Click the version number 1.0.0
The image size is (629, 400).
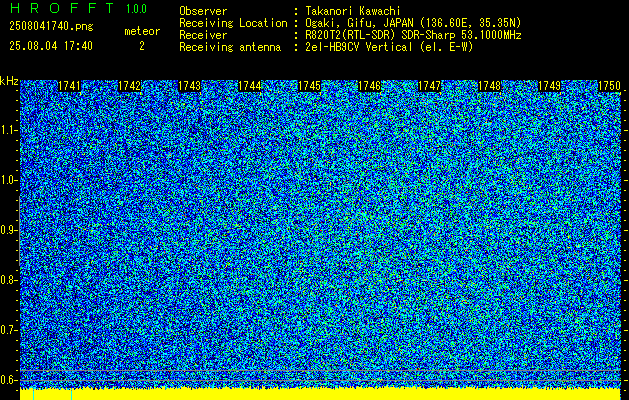[136, 9]
